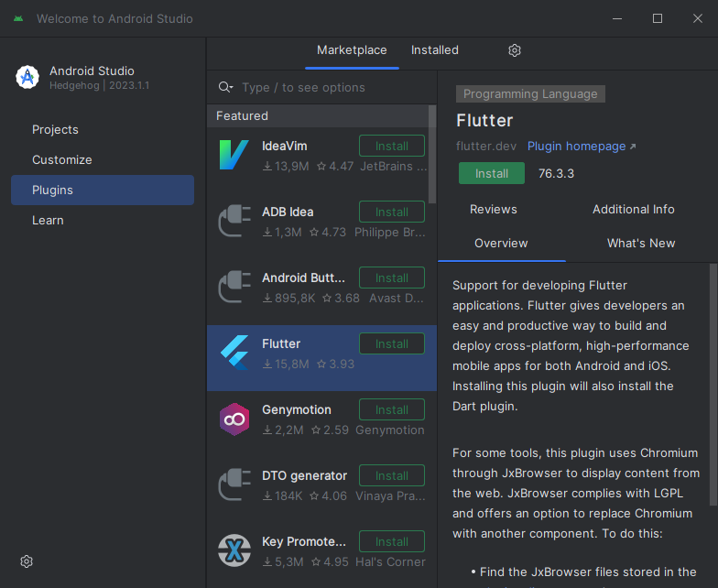Viewport: 718px width, 588px height.
Task: Minimize the Welcome window
Action: click(x=617, y=18)
